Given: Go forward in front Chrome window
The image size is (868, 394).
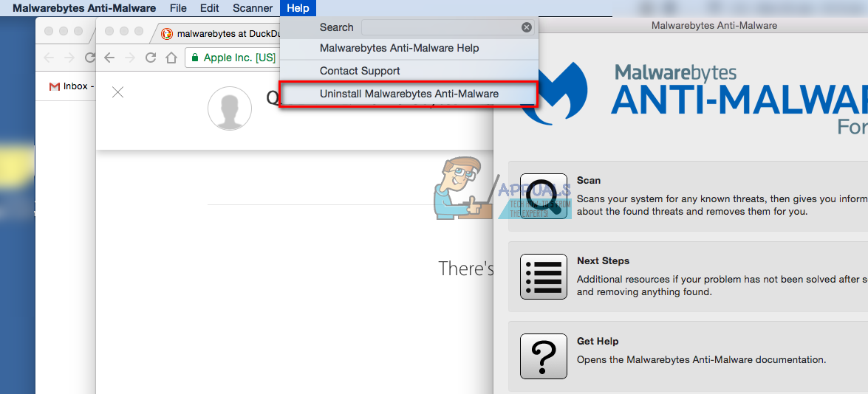Looking at the screenshot, I should [129, 58].
